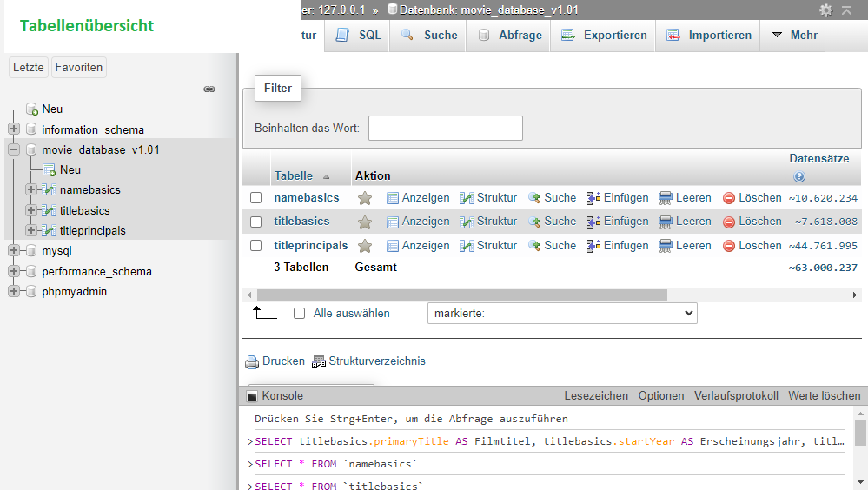Tick the checkbox for titleprincipals table

click(x=256, y=246)
